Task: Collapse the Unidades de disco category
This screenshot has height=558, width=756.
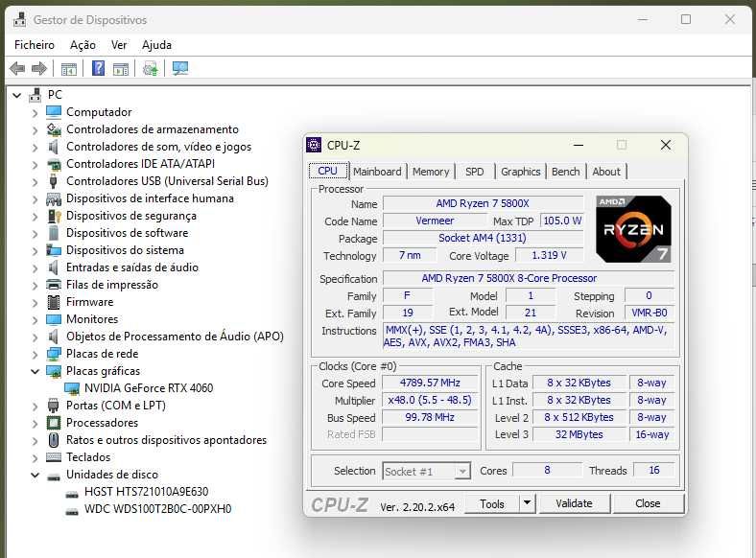Action: 35,476
